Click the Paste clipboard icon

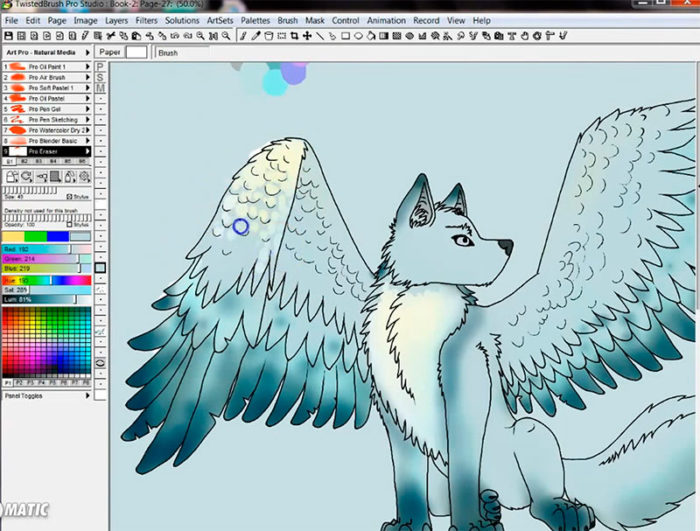pos(137,36)
